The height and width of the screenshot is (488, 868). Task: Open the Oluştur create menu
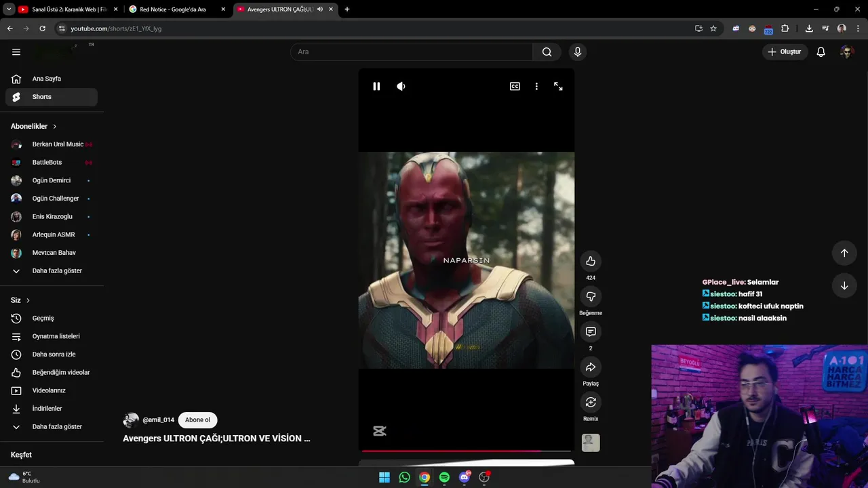(785, 52)
